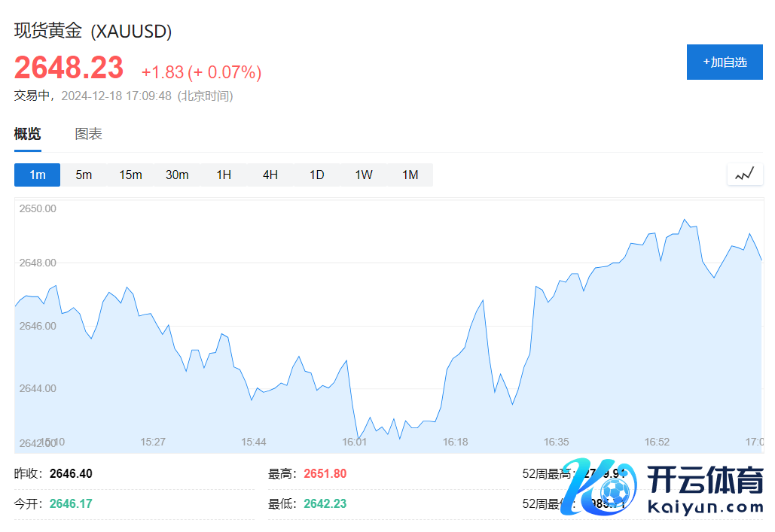The width and height of the screenshot is (775, 532).
Task: Switch to 4H chart period
Action: tap(270, 175)
